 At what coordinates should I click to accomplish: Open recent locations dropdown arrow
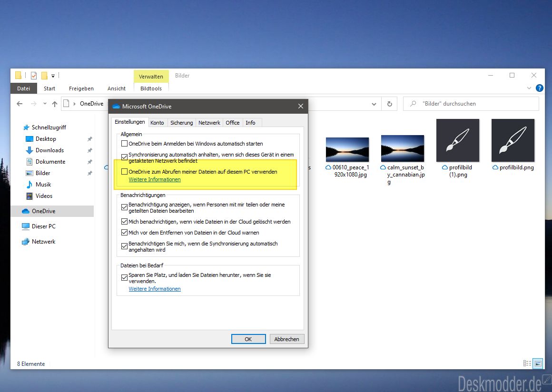point(45,104)
